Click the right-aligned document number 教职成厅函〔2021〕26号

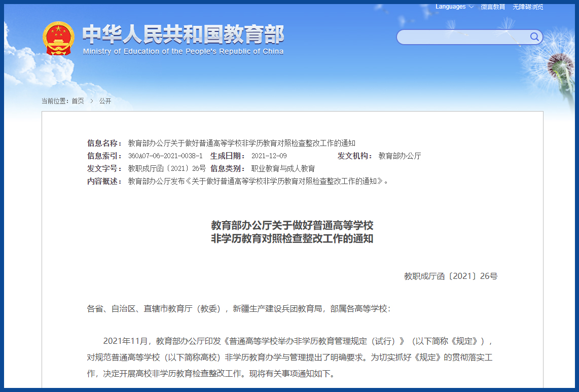450,276
